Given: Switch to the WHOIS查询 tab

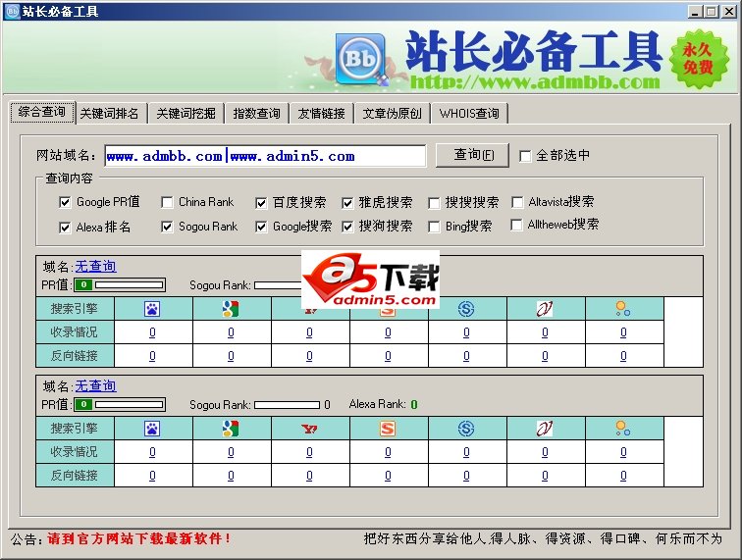Looking at the screenshot, I should (469, 114).
